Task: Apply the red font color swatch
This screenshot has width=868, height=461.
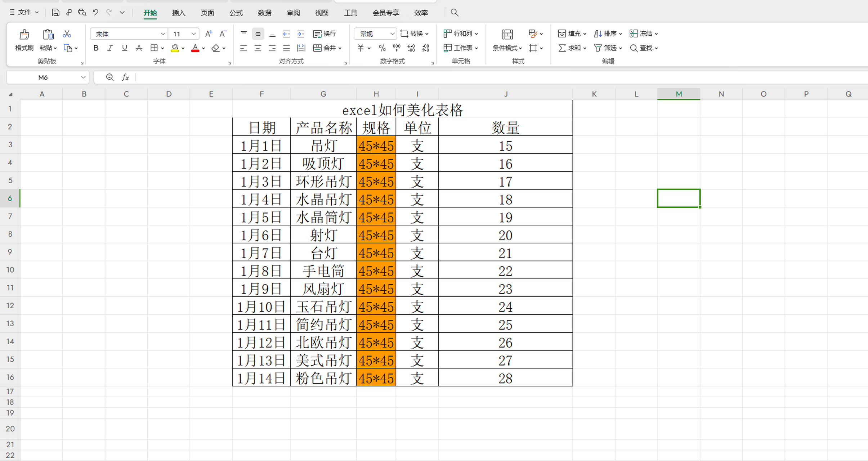Action: (195, 48)
